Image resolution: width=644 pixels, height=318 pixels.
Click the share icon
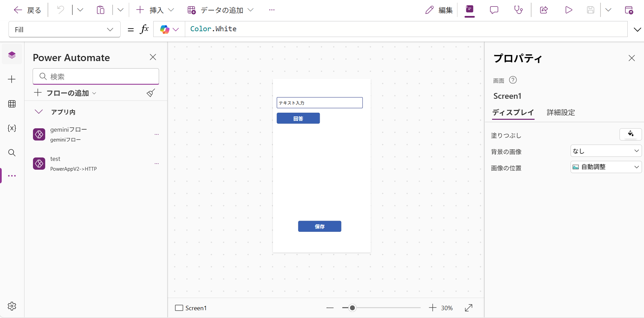[x=544, y=10]
